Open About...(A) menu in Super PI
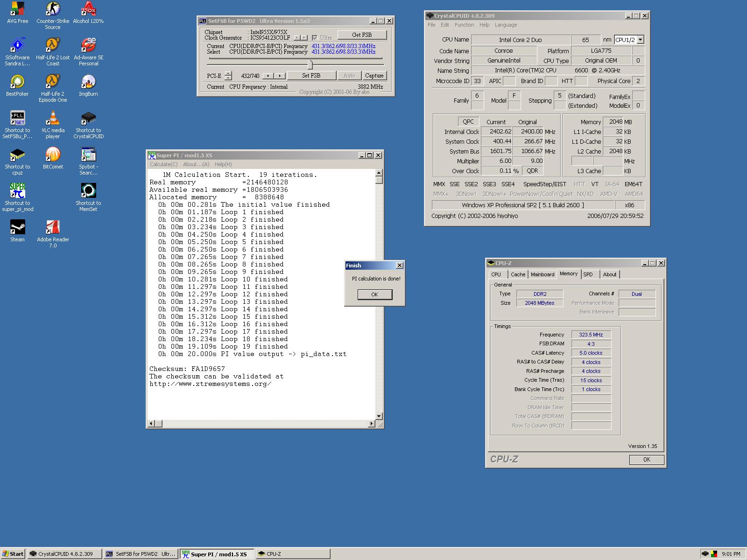This screenshot has width=747, height=560. click(196, 164)
